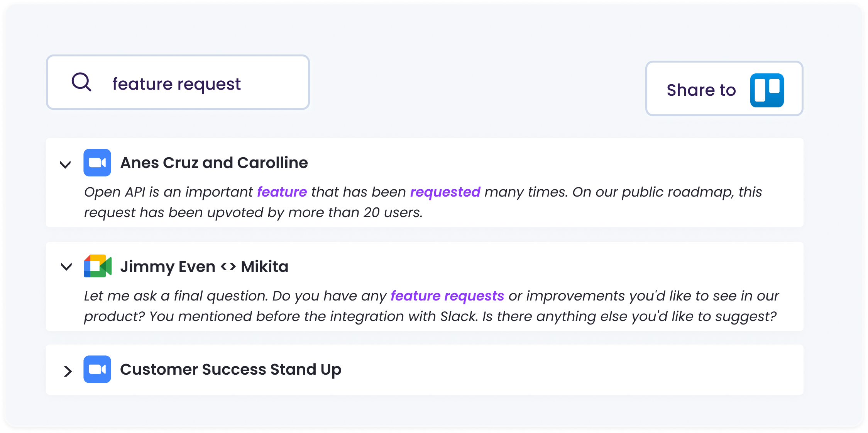Collapse the Anes Cruz and Carolline result

[65, 165]
